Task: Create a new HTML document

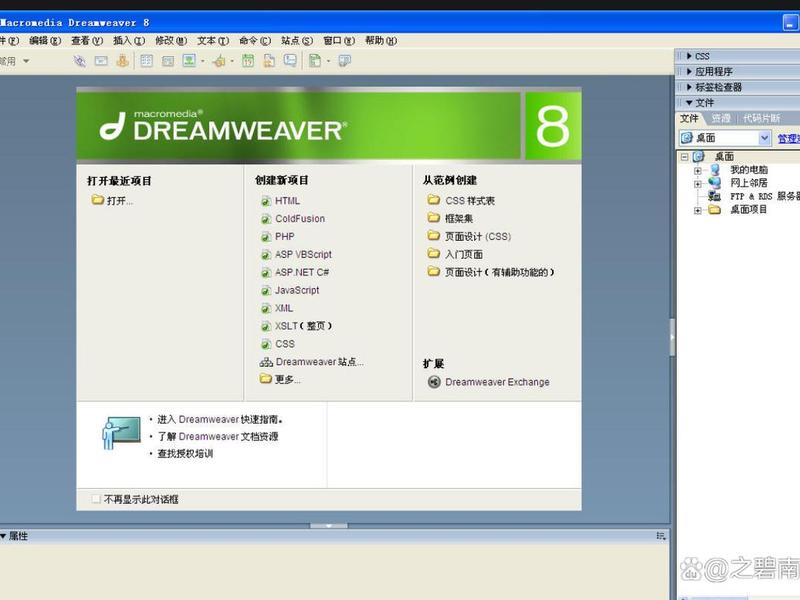Action: (287, 201)
